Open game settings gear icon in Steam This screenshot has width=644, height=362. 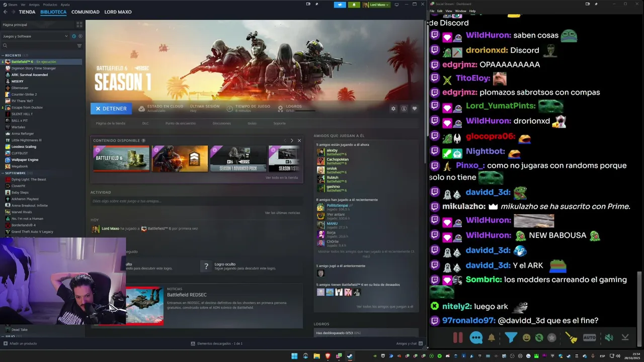click(x=393, y=109)
